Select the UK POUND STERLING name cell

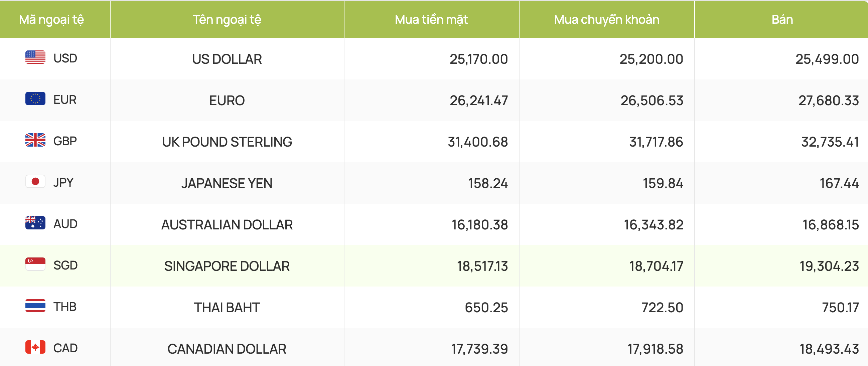tap(227, 142)
